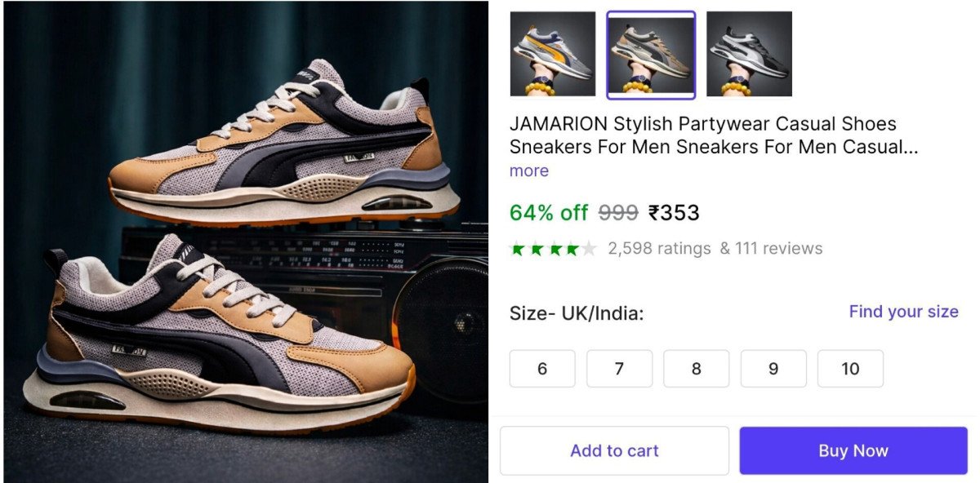Click the first green rating star
Screen dimensions: 980x483
(518, 249)
